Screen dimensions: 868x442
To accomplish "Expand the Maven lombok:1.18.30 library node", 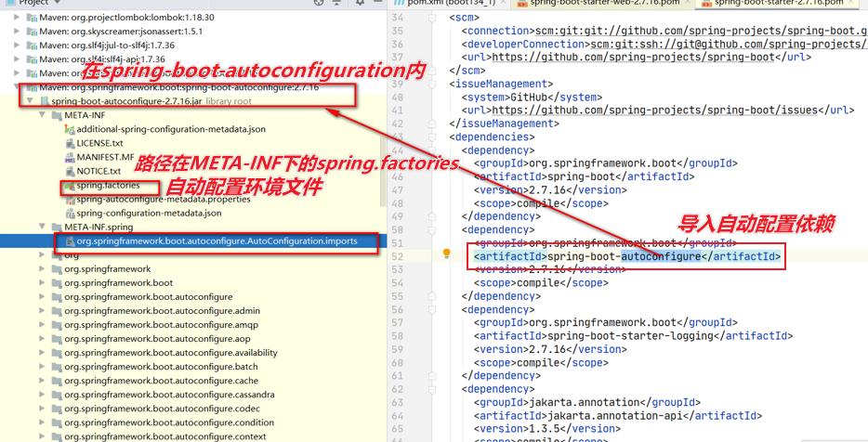I will pyautogui.click(x=17, y=17).
